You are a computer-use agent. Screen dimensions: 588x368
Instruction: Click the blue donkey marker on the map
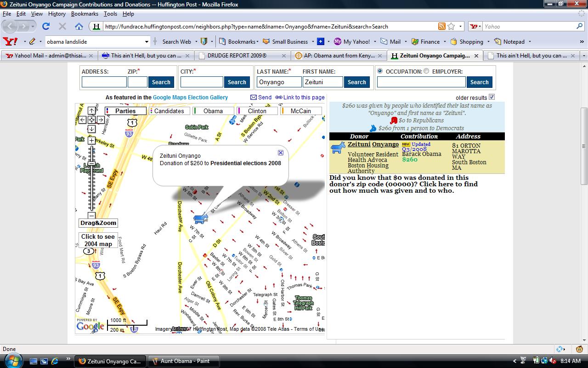[x=200, y=218]
